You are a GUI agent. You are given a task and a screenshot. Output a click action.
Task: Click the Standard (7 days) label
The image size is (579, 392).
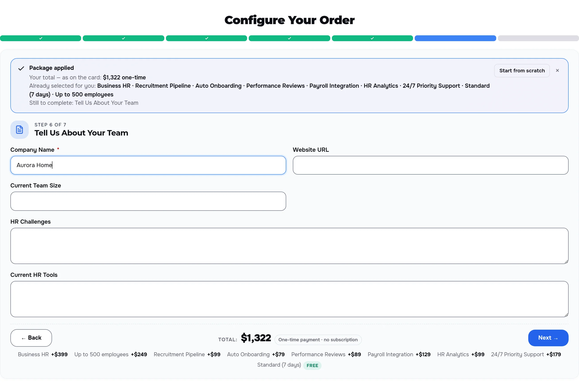coord(279,365)
